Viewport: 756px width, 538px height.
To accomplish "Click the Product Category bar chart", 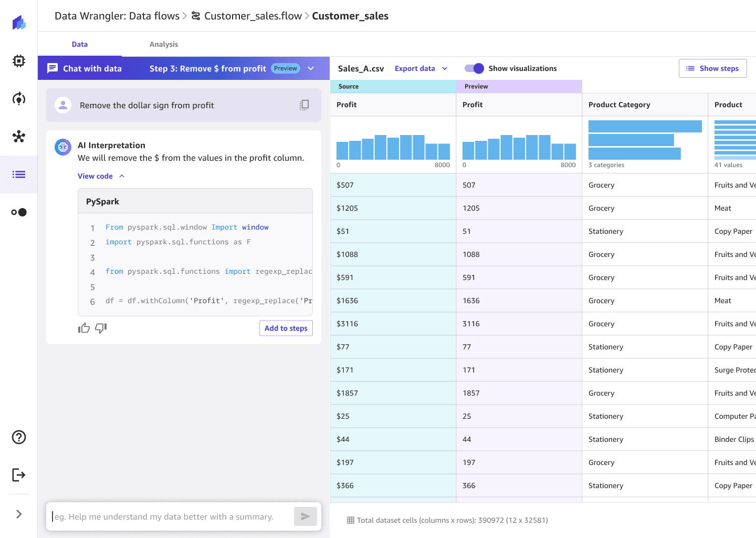I will coord(645,140).
